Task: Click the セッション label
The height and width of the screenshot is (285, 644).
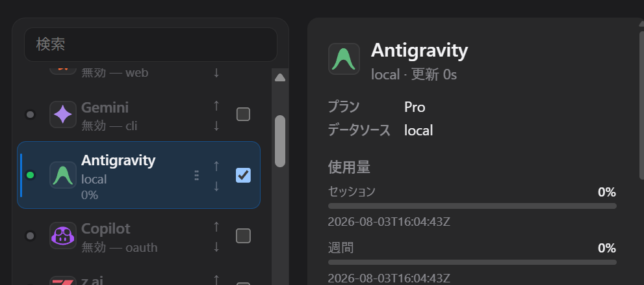Action: (x=352, y=192)
